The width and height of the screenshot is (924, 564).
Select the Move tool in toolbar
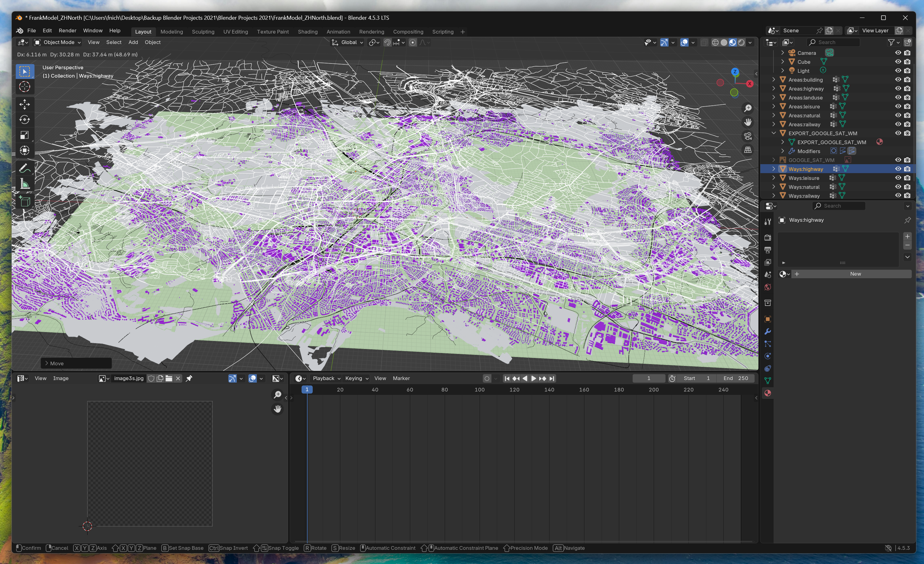25,104
